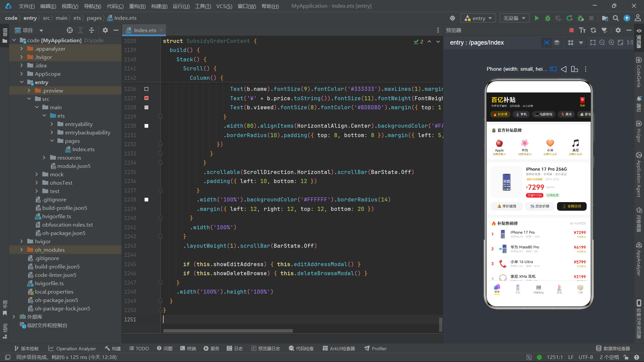Screen dimensions: 644x362
Task: Toggle tool windows quick-access icon at bottom left
Action: pyautogui.click(x=7, y=357)
